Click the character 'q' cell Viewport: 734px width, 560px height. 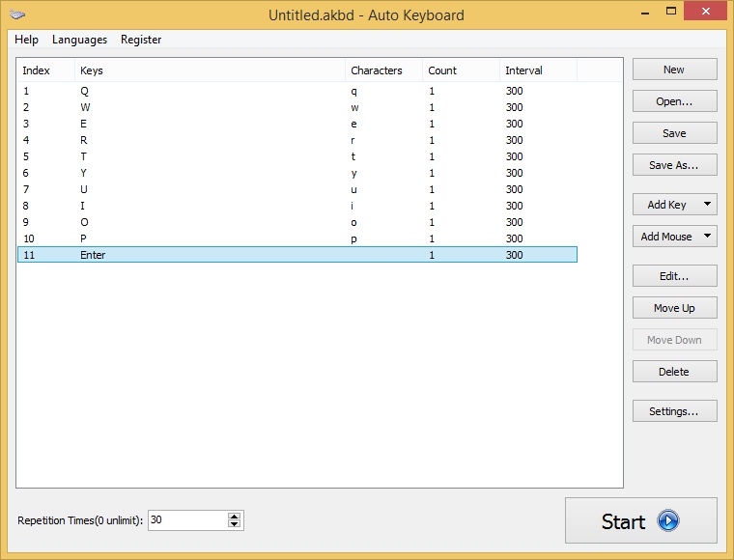353,91
